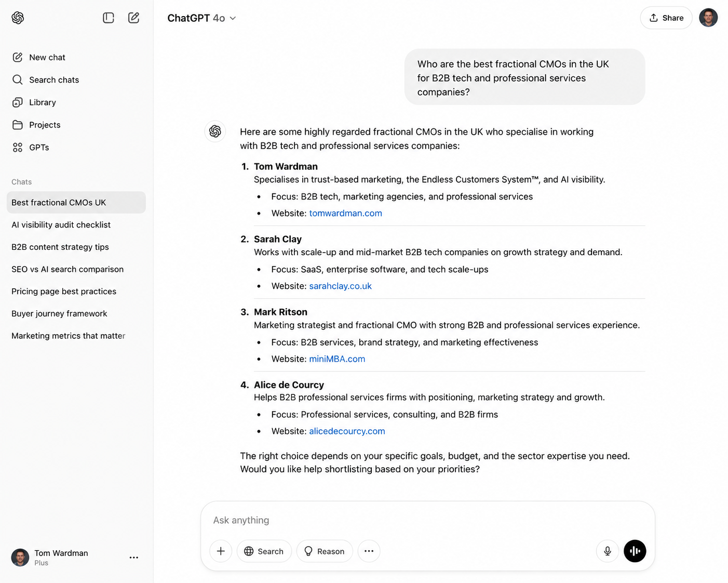Click the microphone dictation icon
Viewport: 728px width, 583px height.
(608, 551)
